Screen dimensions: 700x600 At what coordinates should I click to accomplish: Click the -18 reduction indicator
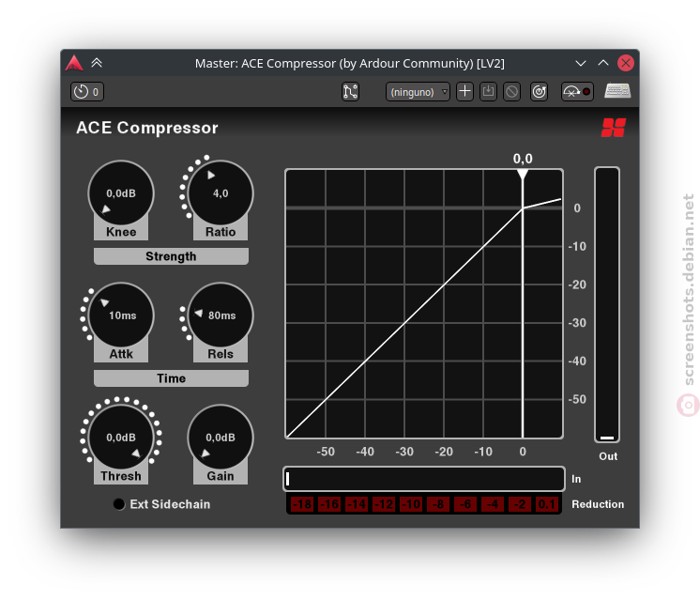coord(301,504)
